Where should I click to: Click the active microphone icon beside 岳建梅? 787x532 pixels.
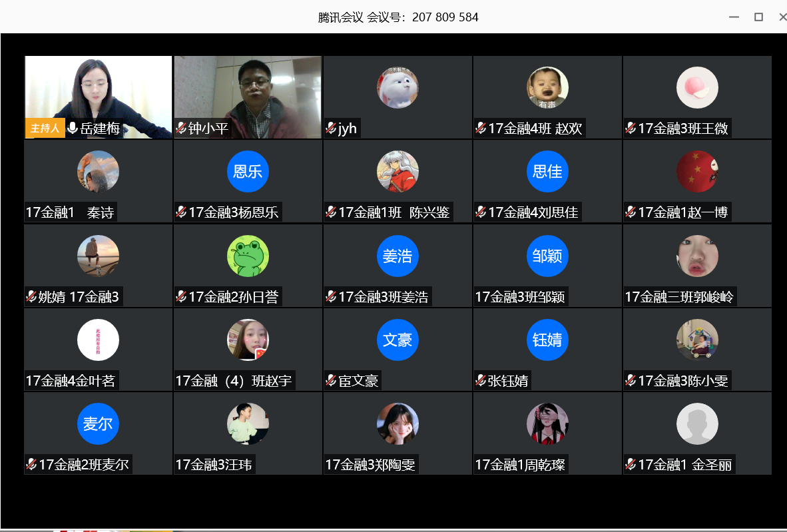tap(73, 129)
